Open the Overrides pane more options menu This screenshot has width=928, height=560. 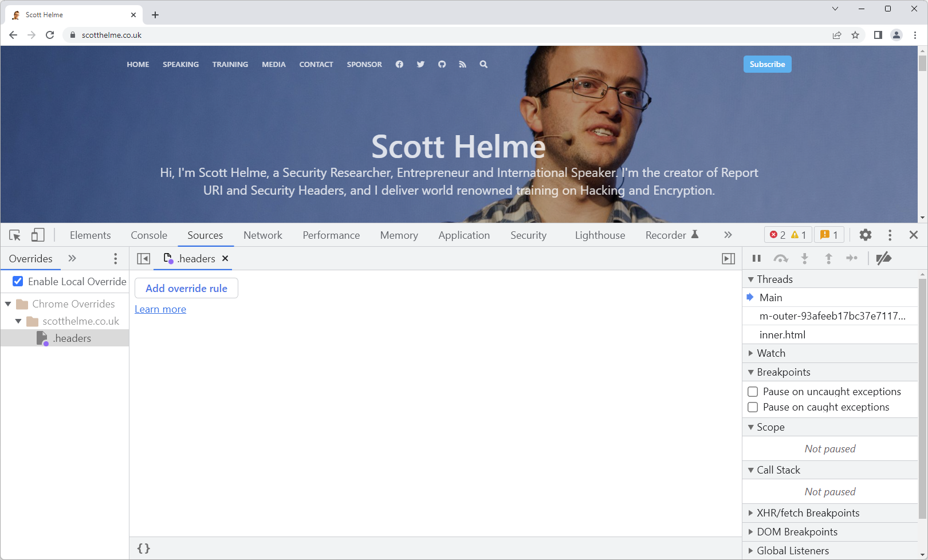[x=116, y=259]
